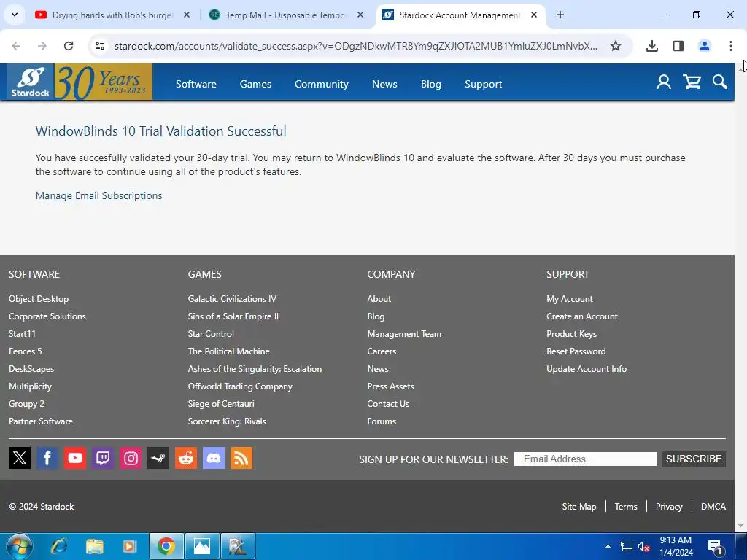The height and width of the screenshot is (560, 747).
Task: Open the Blog menu in header
Action: click(x=430, y=84)
